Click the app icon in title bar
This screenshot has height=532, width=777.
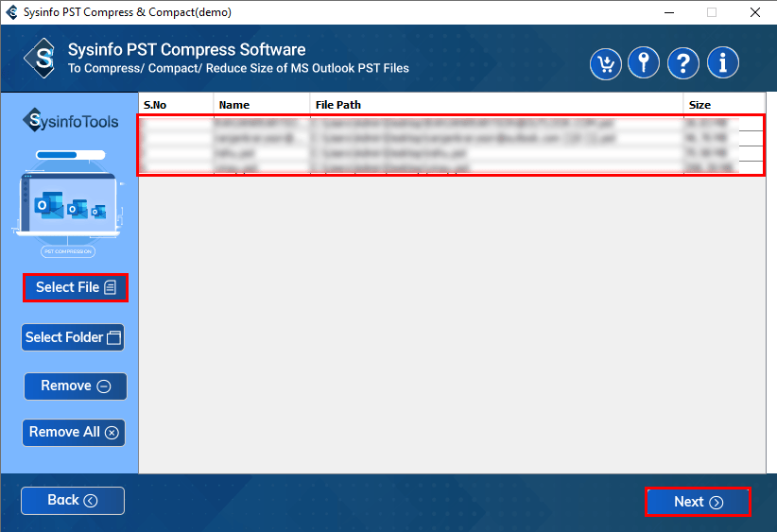11,12
